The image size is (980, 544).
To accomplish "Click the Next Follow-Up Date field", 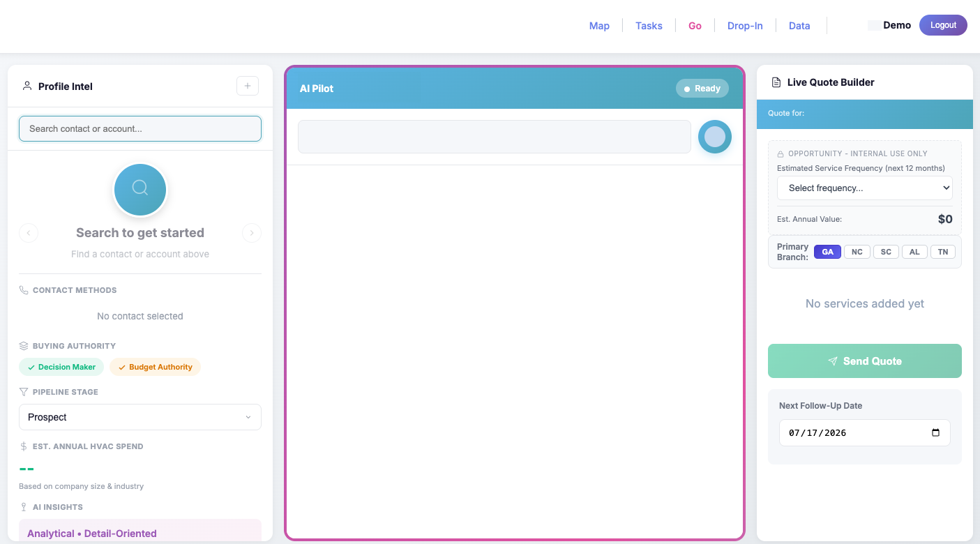I will [865, 432].
